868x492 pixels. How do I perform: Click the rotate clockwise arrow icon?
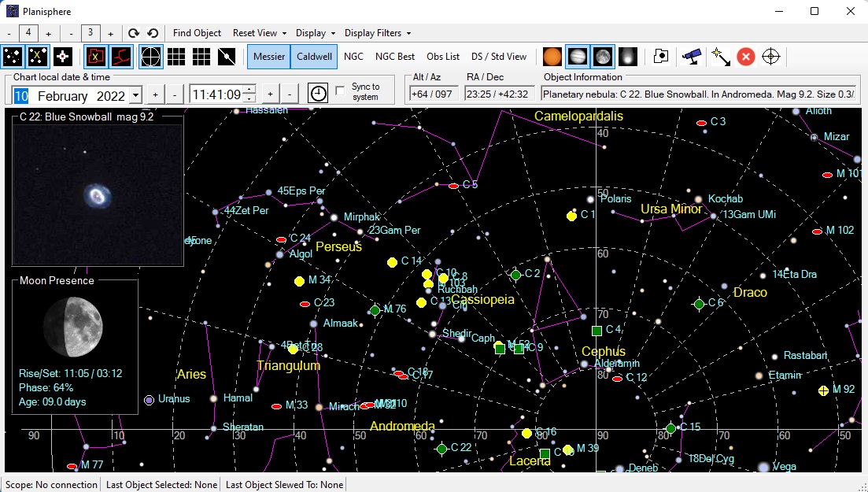pyautogui.click(x=134, y=33)
